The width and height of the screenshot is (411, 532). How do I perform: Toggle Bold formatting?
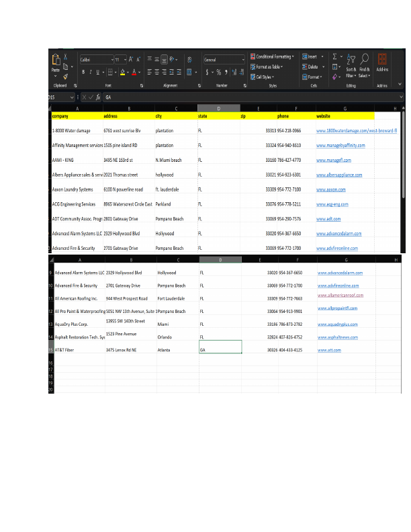(x=83, y=72)
